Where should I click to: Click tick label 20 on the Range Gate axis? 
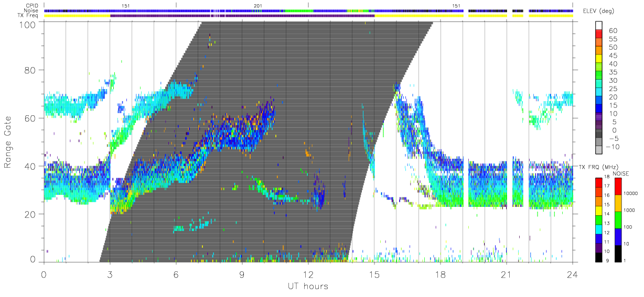click(x=31, y=214)
